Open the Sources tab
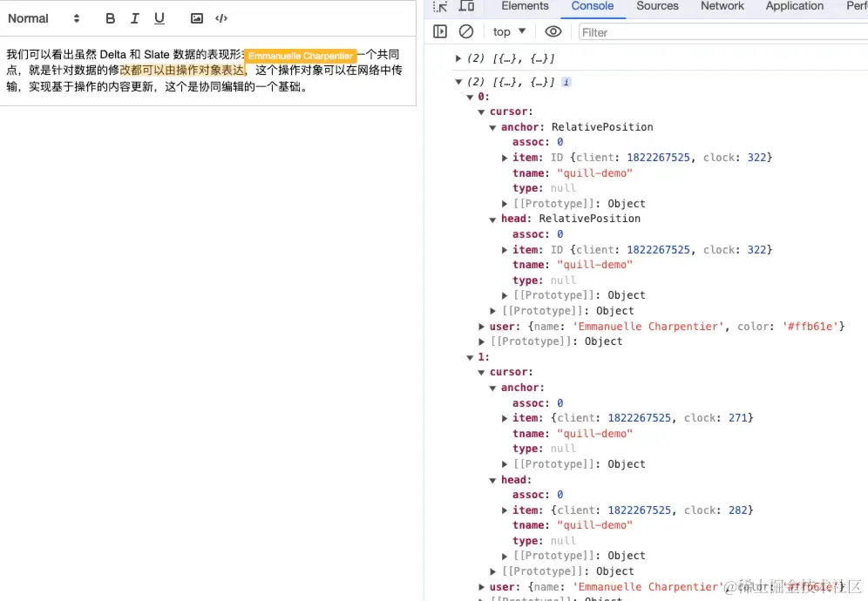Screen dimensions: 868x601 [657, 6]
